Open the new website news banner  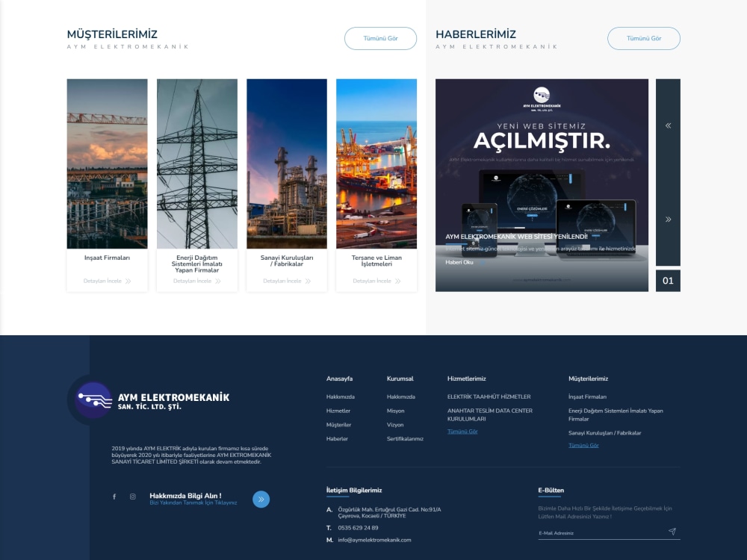click(542, 185)
